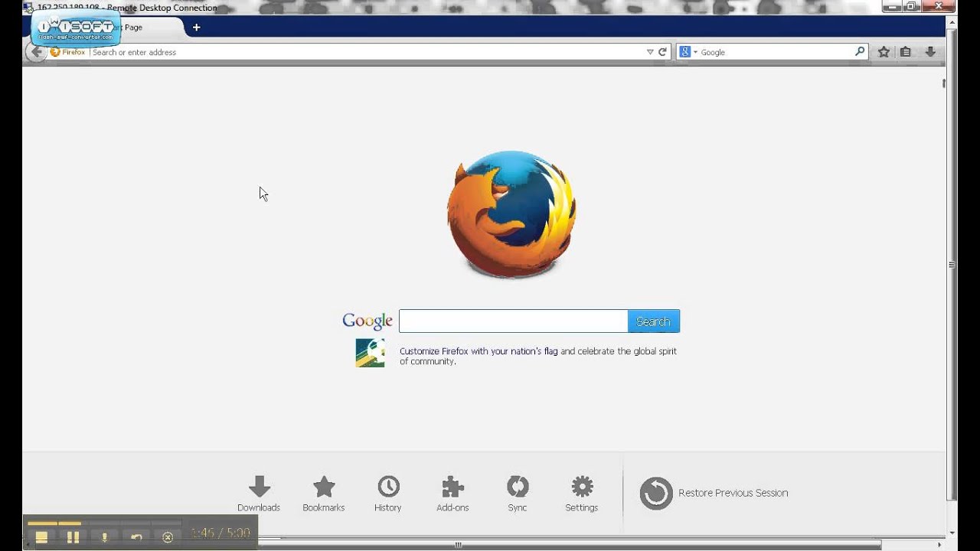The image size is (980, 551).
Task: Reload the page with refresh icon
Action: click(x=663, y=52)
